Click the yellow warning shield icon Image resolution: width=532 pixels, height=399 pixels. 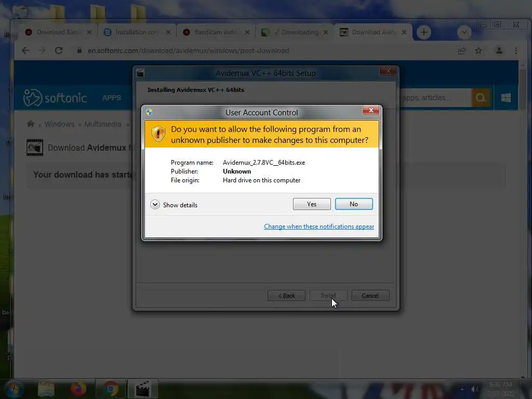[x=158, y=134]
